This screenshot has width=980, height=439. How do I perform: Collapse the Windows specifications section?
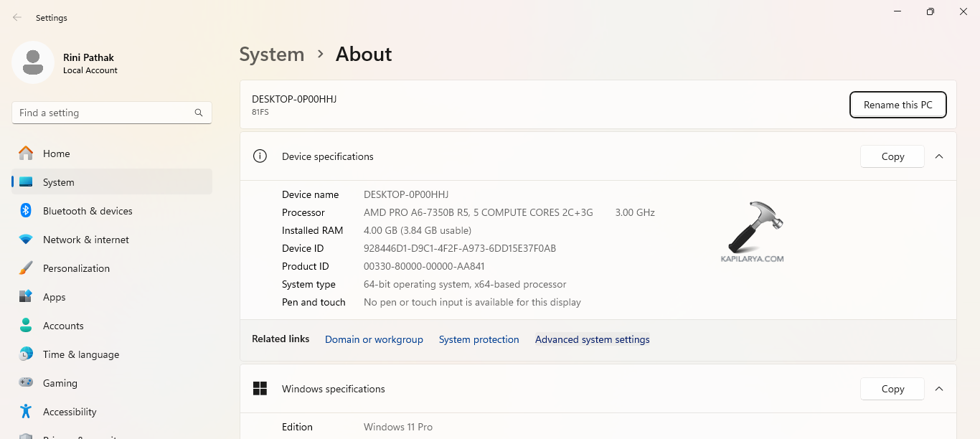(x=939, y=388)
